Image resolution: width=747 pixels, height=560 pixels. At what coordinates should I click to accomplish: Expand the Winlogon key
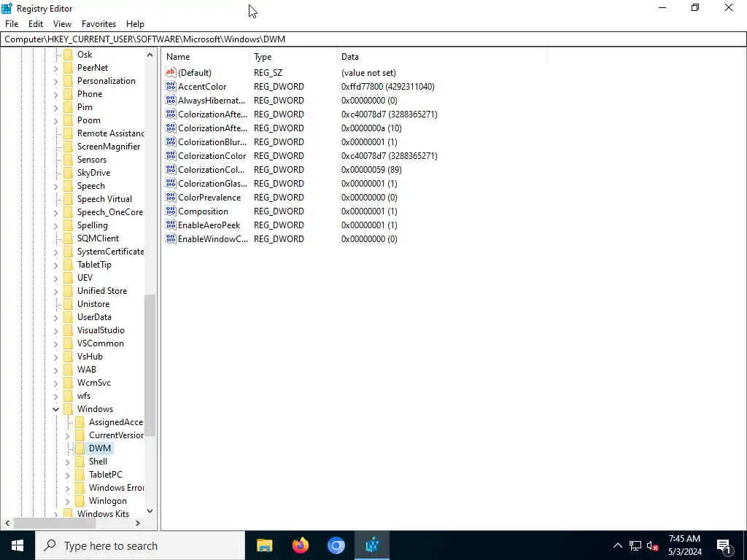pos(67,501)
